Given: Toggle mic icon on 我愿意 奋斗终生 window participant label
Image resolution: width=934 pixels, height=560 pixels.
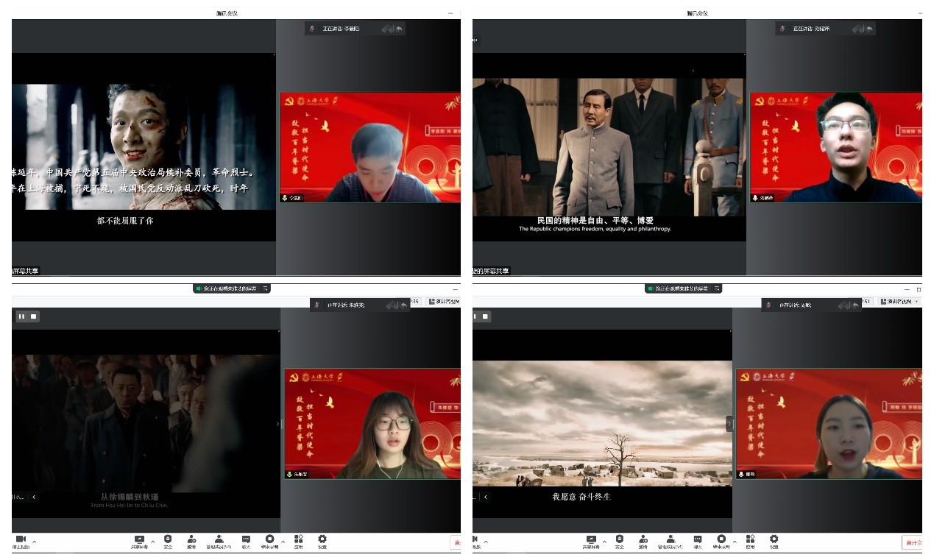Looking at the screenshot, I should (741, 475).
